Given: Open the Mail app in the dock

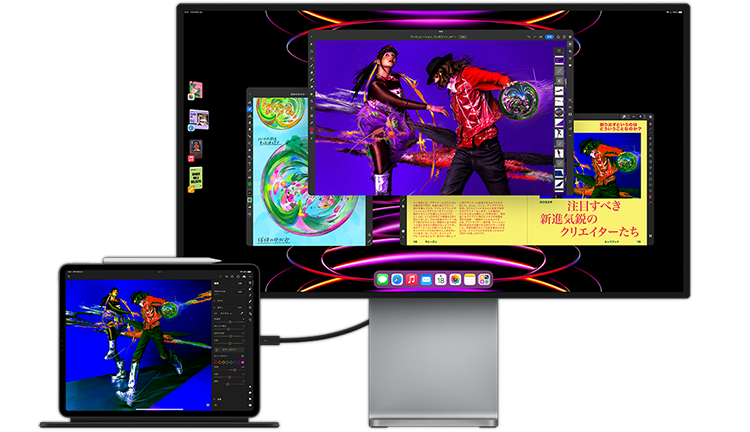Looking at the screenshot, I should [x=425, y=281].
